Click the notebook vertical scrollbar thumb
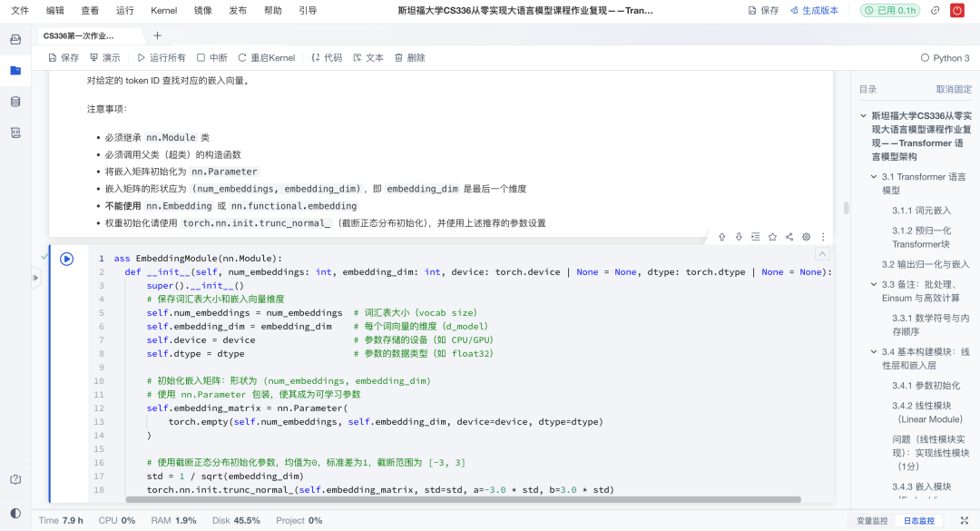The width and height of the screenshot is (980, 531). [847, 208]
